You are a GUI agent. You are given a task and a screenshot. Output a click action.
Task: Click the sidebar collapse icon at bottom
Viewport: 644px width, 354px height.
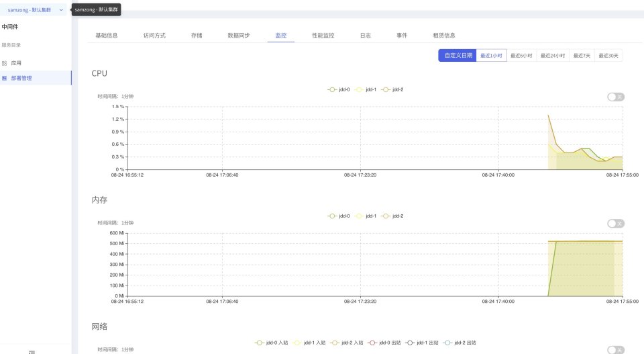(x=32, y=351)
